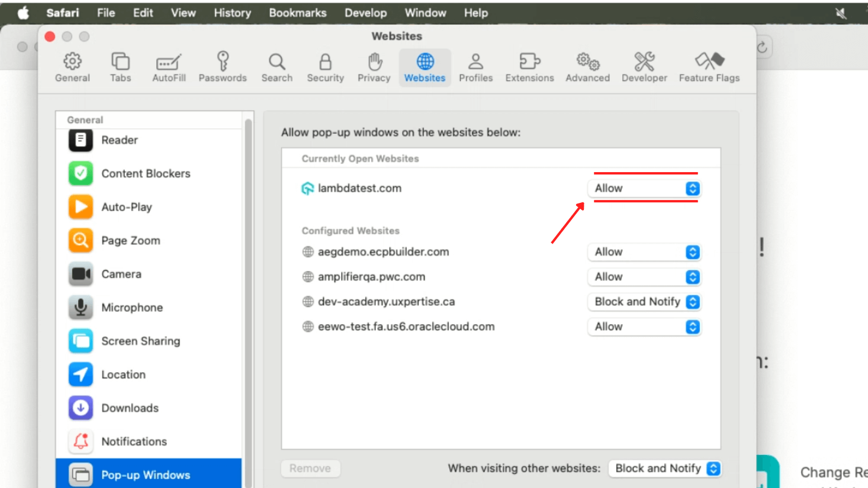
Task: Open the dev-academy.uxpertise.ca Block and Notify dropdown
Action: coord(644,302)
